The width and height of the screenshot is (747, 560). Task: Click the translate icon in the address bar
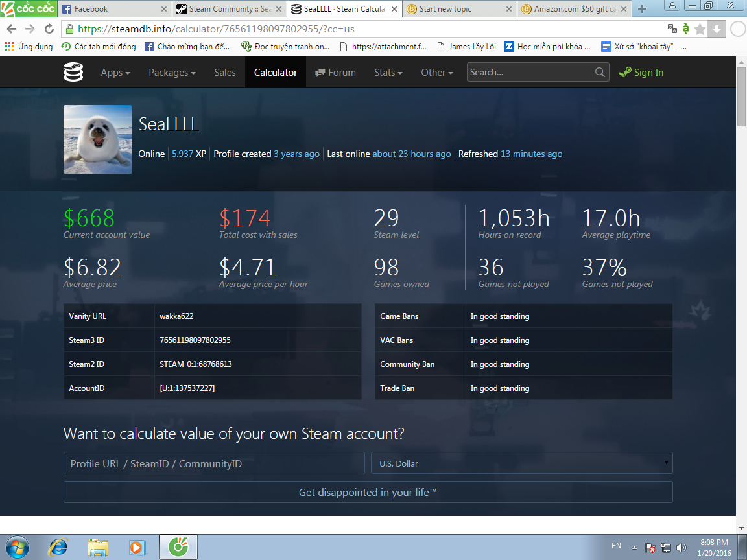[672, 29]
